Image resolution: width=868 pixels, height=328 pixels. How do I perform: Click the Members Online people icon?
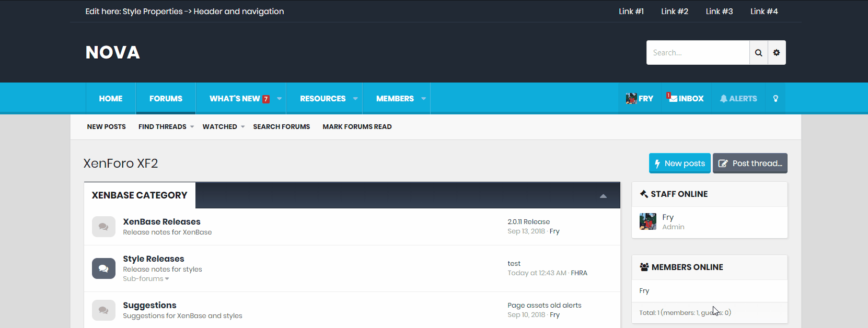(x=644, y=267)
